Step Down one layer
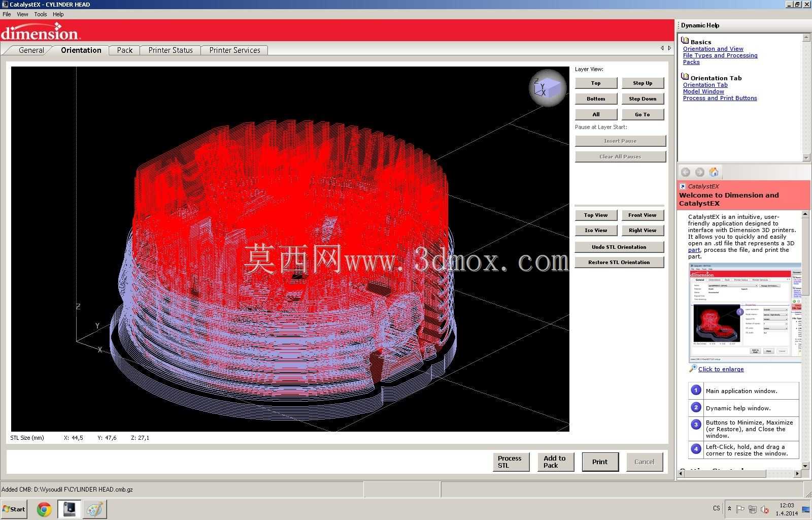 coord(643,99)
